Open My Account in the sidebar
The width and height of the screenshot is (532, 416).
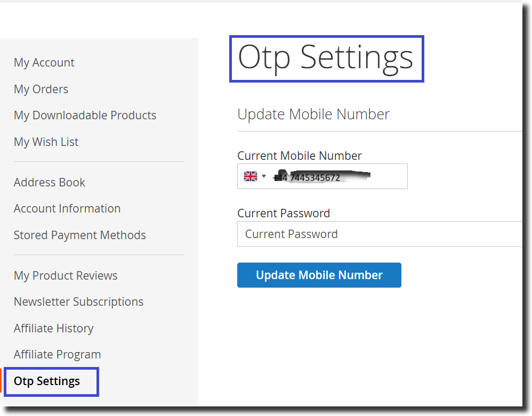tap(44, 62)
